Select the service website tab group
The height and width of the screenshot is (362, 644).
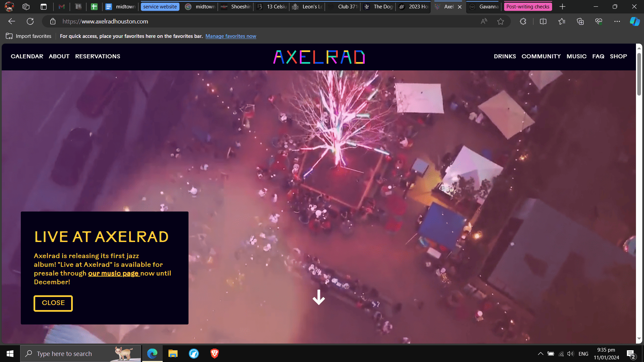coord(160,6)
